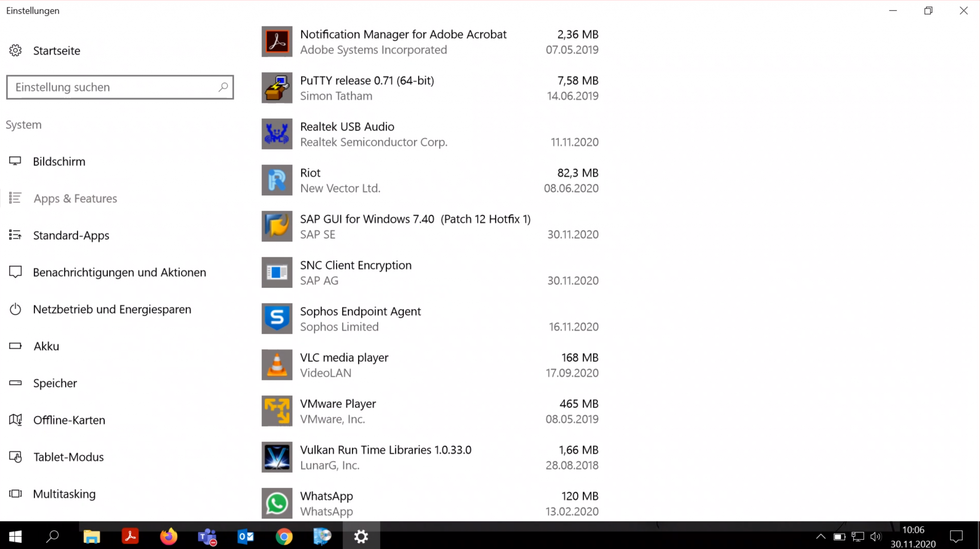Click the VLC media player cone icon
The height and width of the screenshot is (549, 980).
point(277,364)
